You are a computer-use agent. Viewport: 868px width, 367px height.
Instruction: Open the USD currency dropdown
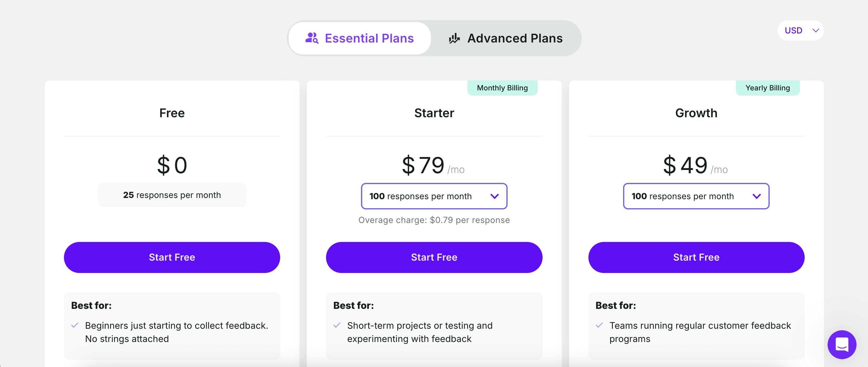[801, 31]
